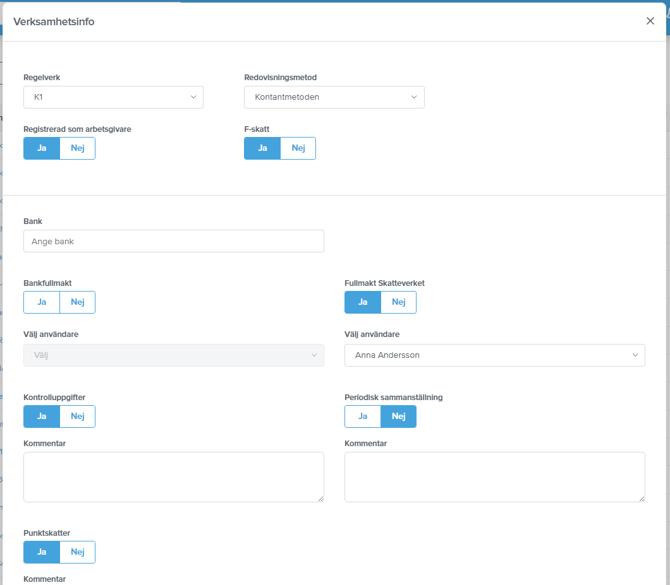
Task: Select Nej for Fullmakt Skatteverket
Action: [398, 302]
